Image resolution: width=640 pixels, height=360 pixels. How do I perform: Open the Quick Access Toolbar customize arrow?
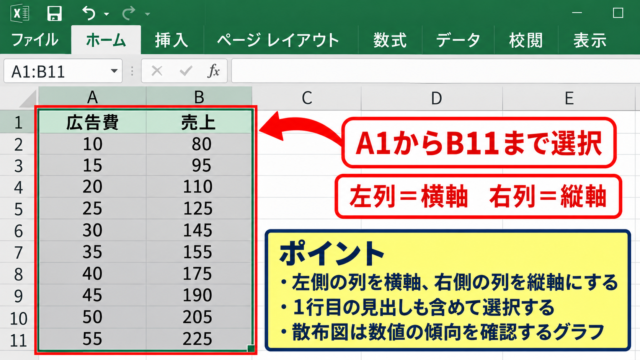click(x=147, y=14)
